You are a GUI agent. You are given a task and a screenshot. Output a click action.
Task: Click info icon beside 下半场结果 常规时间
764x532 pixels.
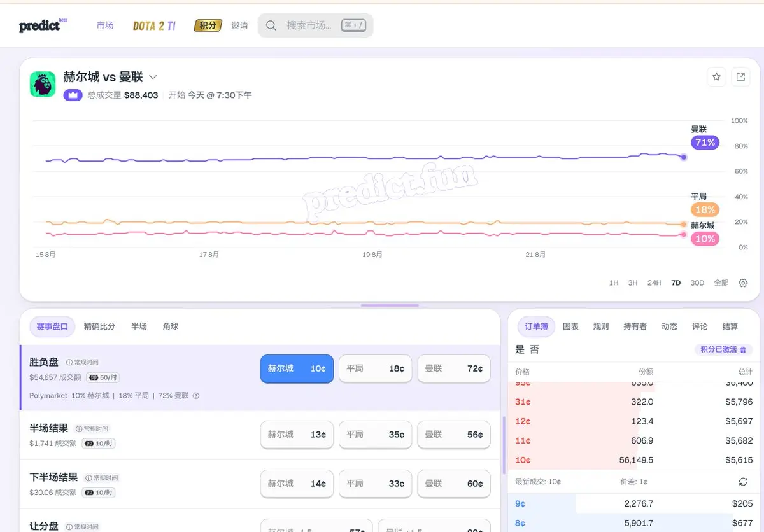click(x=88, y=478)
